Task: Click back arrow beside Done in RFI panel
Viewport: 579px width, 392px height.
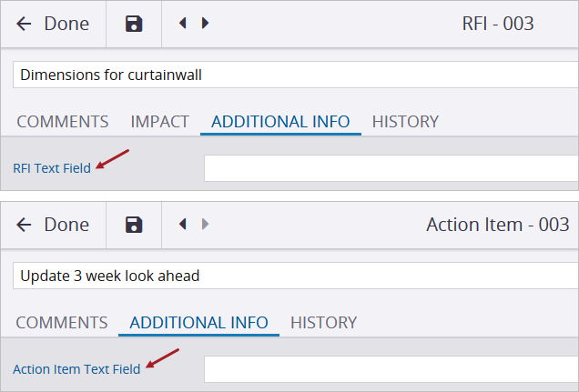Action: (24, 24)
